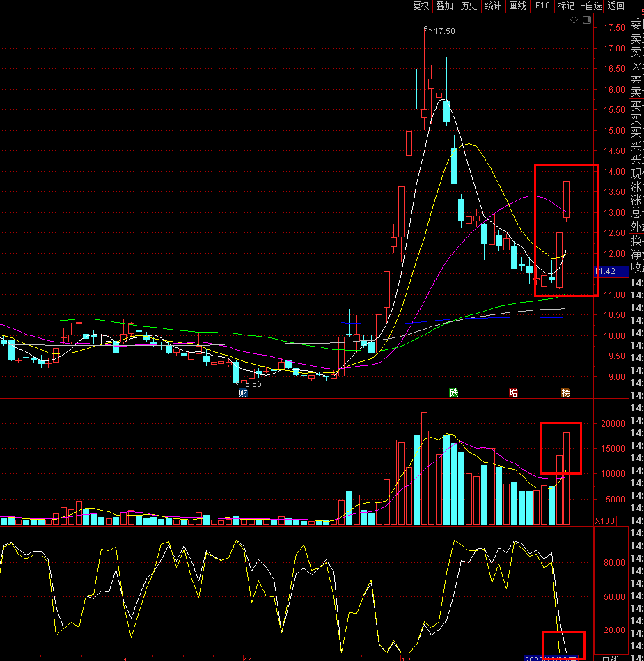Screen dimensions: 644x661
Task: Open the 叠加 overlay option
Action: (444, 6)
